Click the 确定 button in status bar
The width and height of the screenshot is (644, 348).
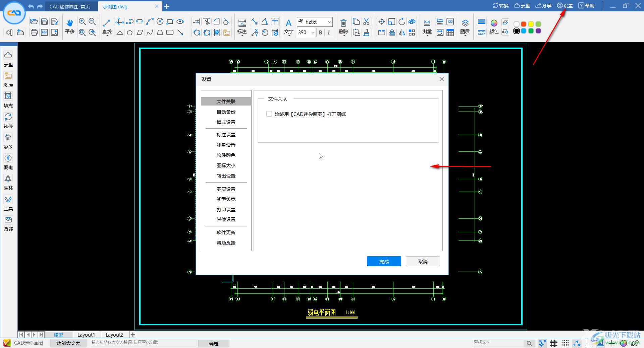pyautogui.click(x=214, y=344)
